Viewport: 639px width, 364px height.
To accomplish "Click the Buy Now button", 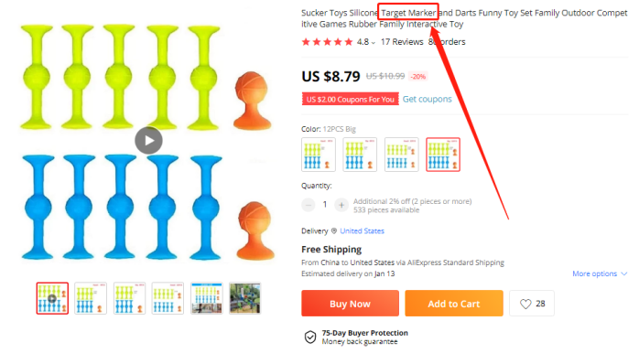I will [350, 304].
